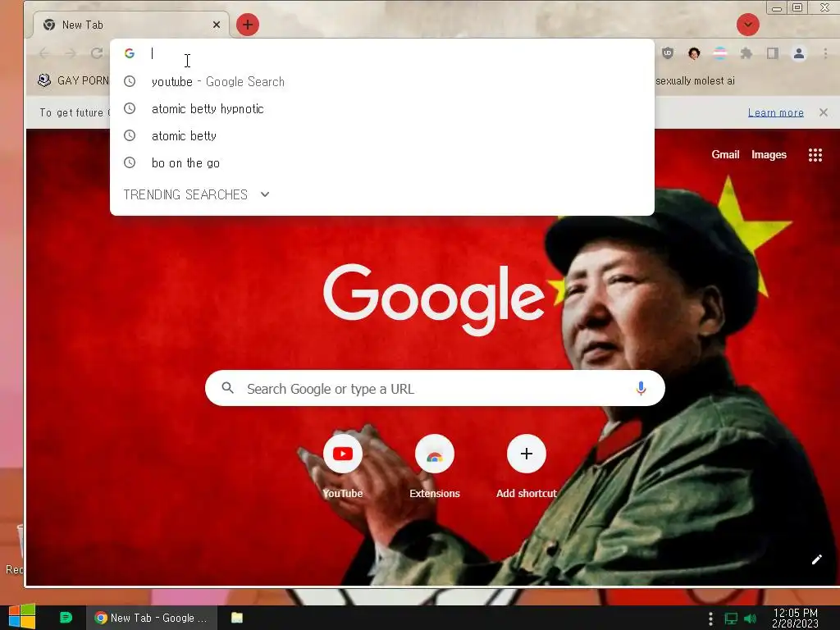Open Gmail link

coord(725,155)
